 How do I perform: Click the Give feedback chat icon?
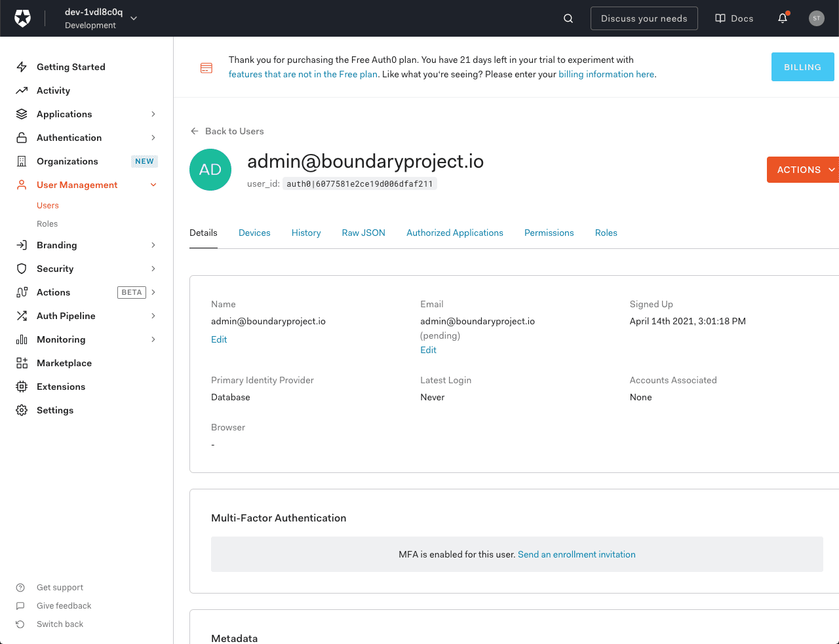click(x=20, y=606)
